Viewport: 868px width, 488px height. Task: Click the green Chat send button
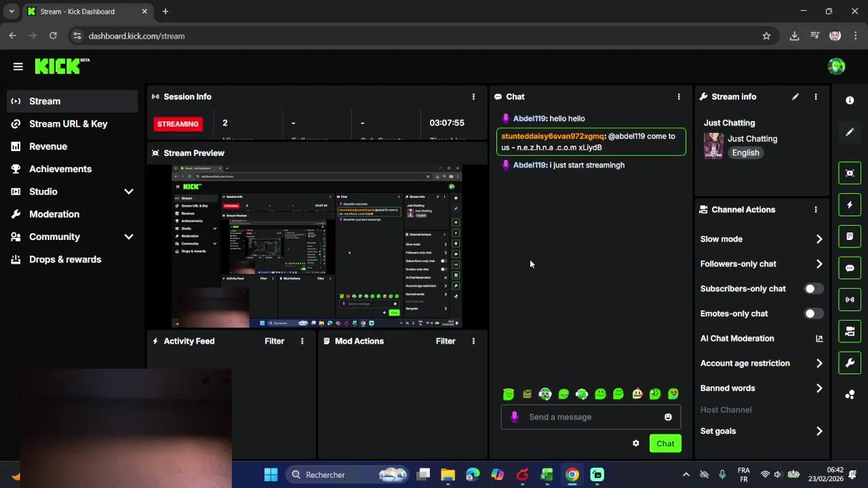(665, 443)
